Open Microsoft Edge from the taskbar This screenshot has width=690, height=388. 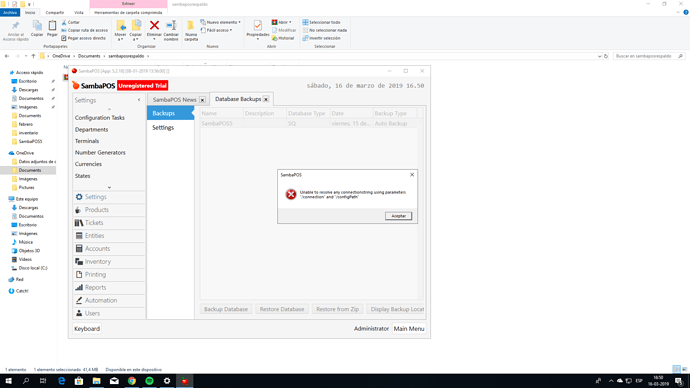(x=61, y=381)
